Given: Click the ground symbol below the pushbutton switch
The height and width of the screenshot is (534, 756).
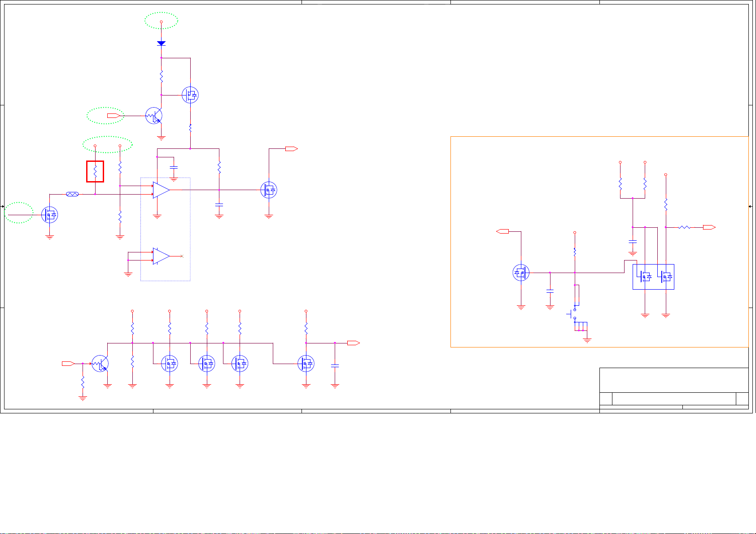Looking at the screenshot, I should click(587, 341).
